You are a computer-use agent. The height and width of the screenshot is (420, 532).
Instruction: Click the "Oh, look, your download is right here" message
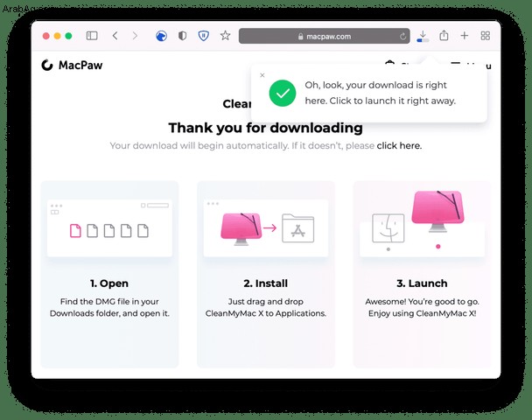pyautogui.click(x=380, y=93)
